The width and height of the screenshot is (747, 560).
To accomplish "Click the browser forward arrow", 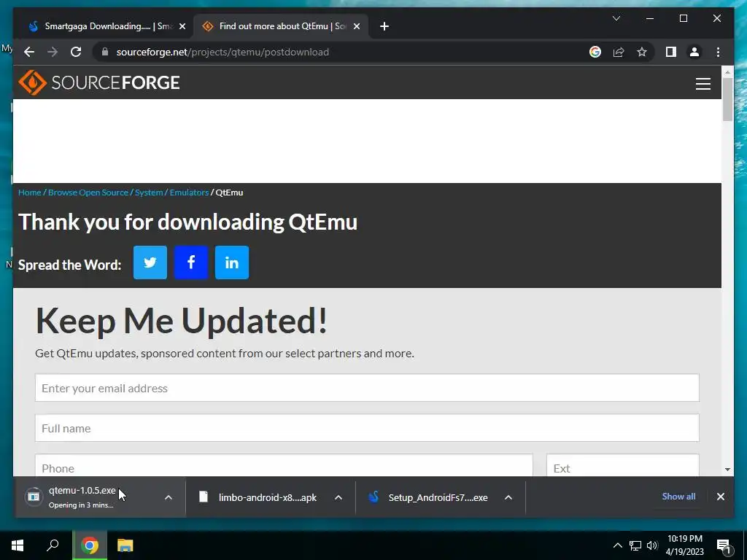I will coord(53,52).
